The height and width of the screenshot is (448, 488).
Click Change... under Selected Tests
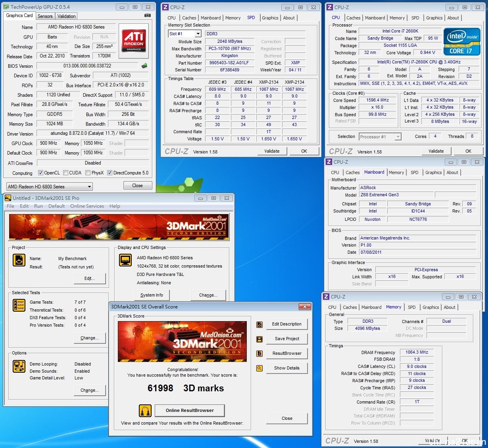tap(90, 338)
